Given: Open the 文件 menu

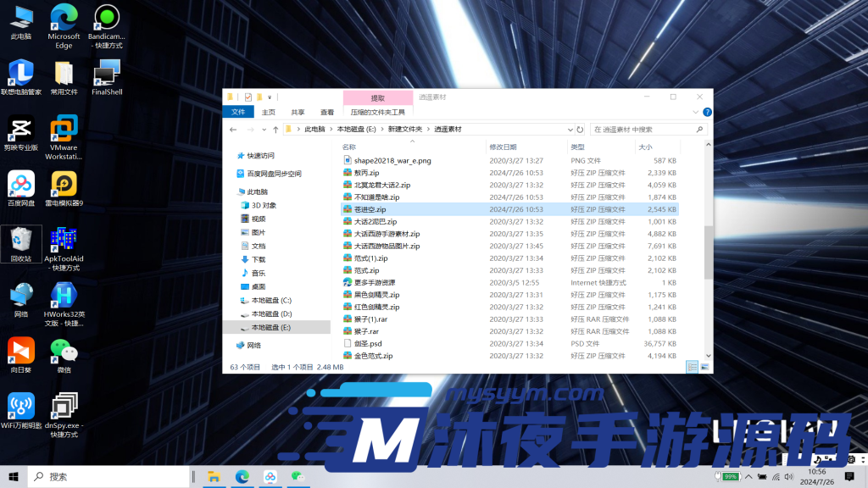Looking at the screenshot, I should (x=238, y=111).
